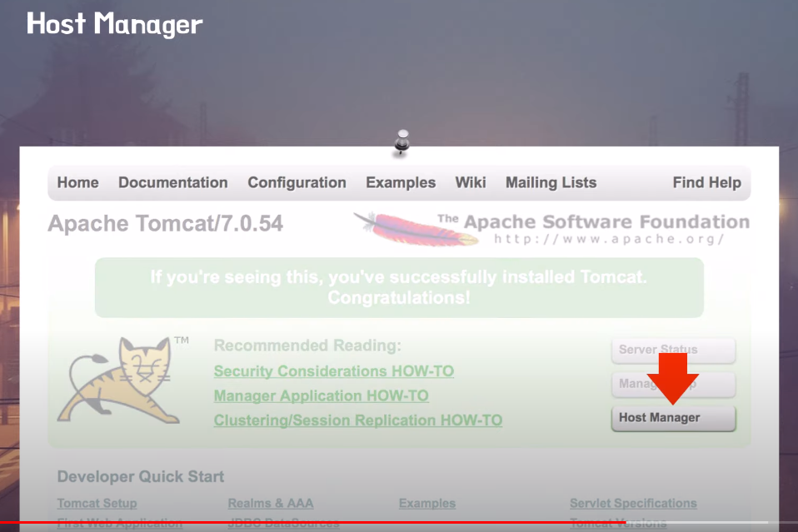Click the Tomcat cat logo
The image size is (798, 532).
[120, 380]
